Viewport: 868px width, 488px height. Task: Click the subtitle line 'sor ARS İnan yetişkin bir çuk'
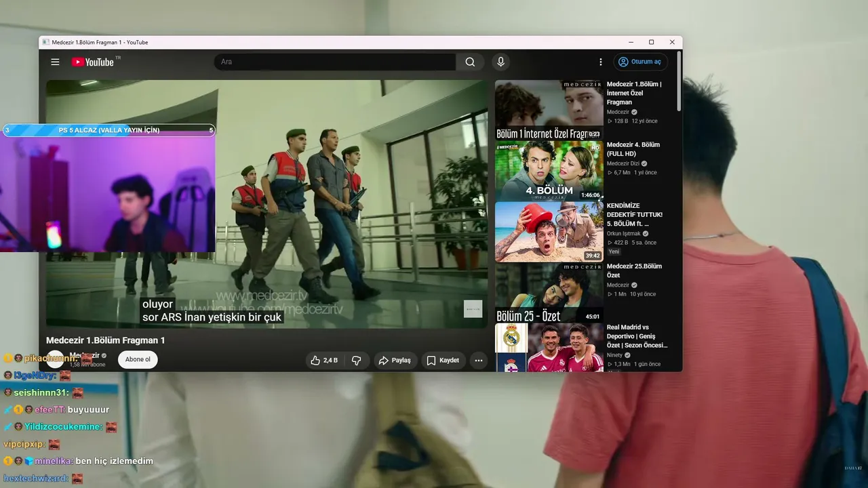[x=212, y=317]
